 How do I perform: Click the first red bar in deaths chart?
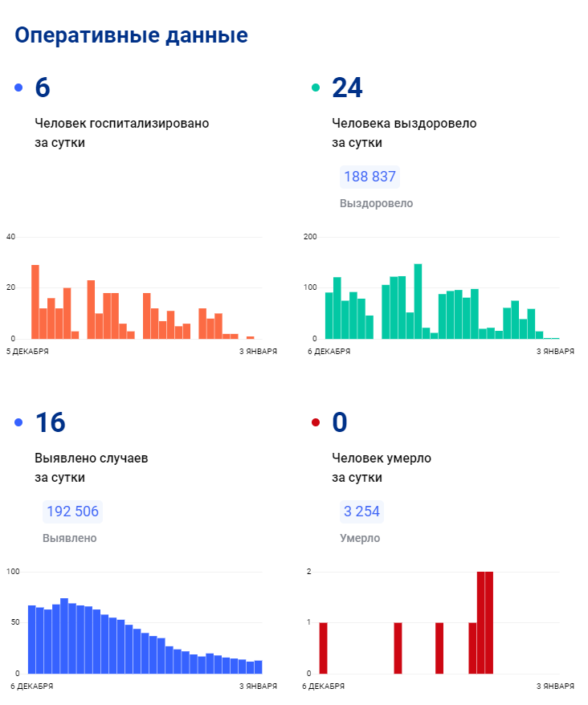click(x=323, y=648)
